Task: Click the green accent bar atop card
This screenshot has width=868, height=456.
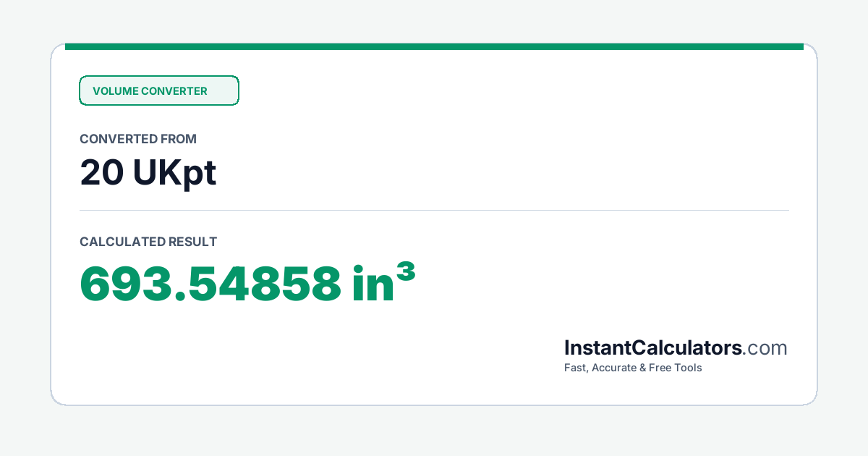Action: [x=434, y=46]
